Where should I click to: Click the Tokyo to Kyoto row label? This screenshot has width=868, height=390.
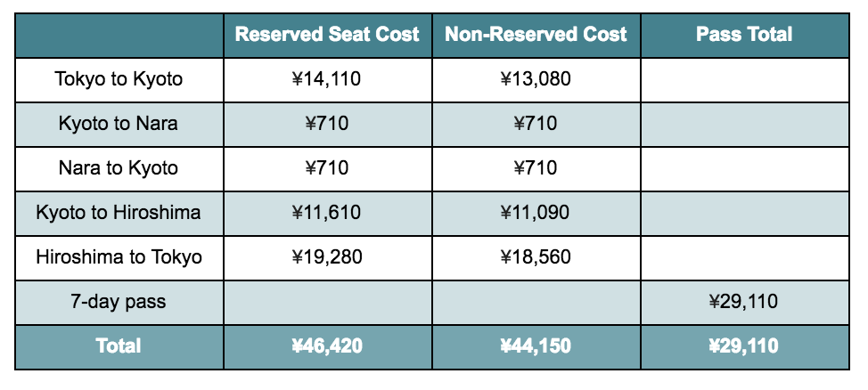119,79
